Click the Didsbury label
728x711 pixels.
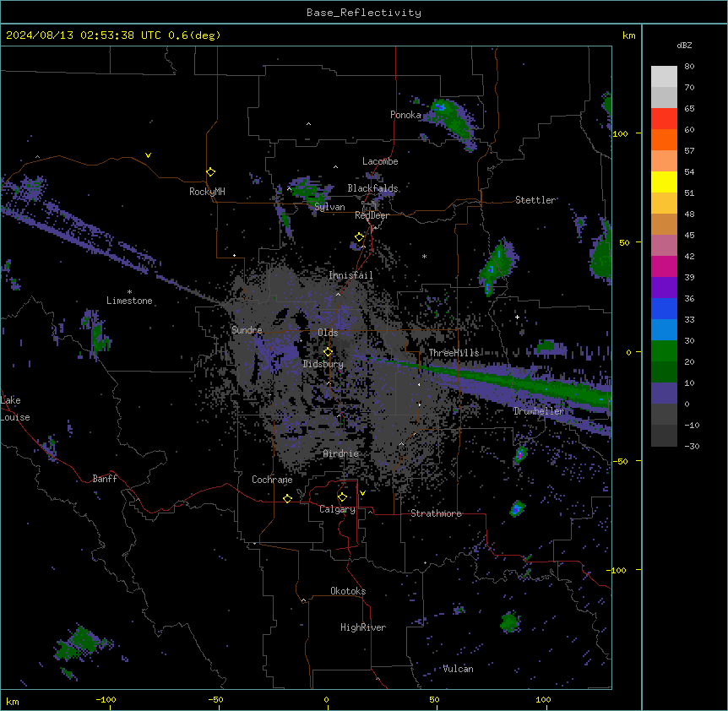[323, 364]
